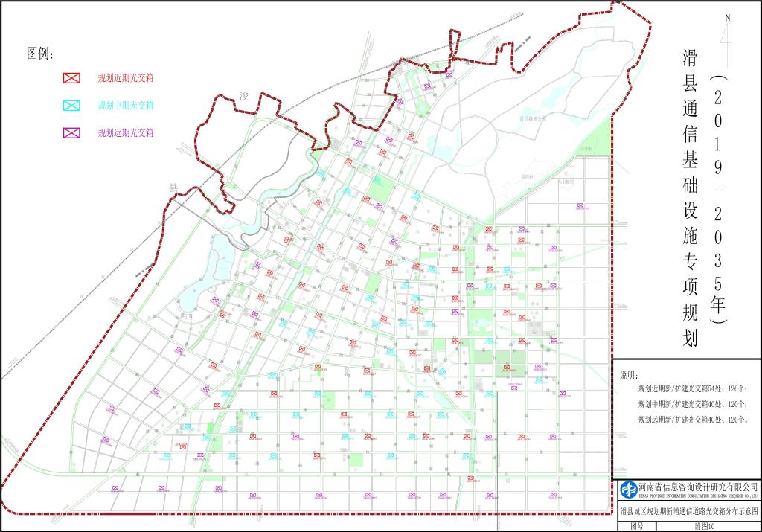Click the 滑县森林公园 park label
The height and width of the screenshot is (532, 762).
(x=533, y=118)
